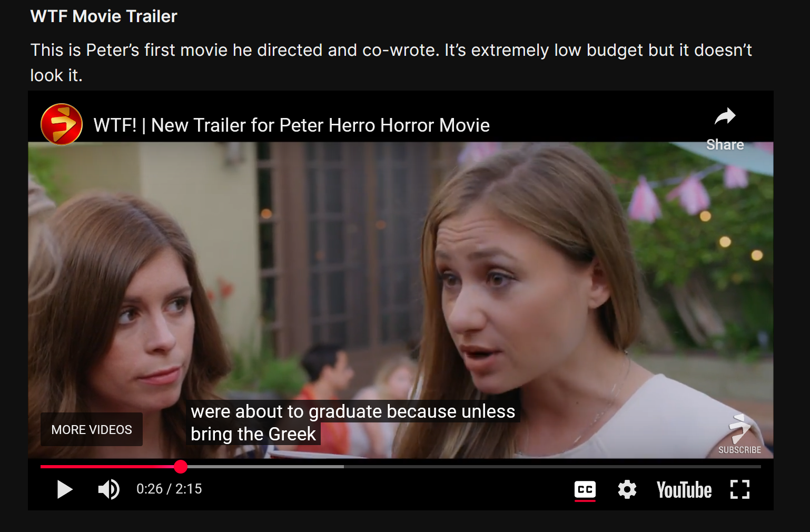Click the red channel avatar logo
Image resolution: width=810 pixels, height=532 pixels.
pos(62,124)
